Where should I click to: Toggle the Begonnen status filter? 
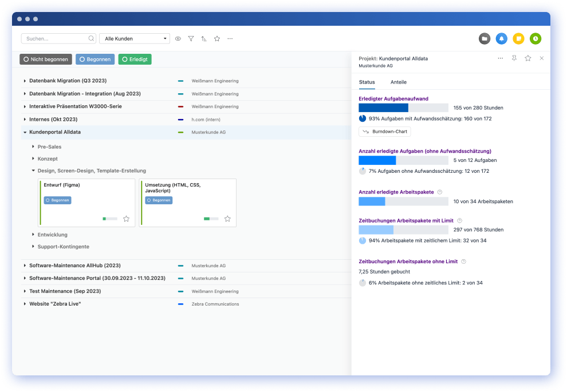(x=95, y=60)
